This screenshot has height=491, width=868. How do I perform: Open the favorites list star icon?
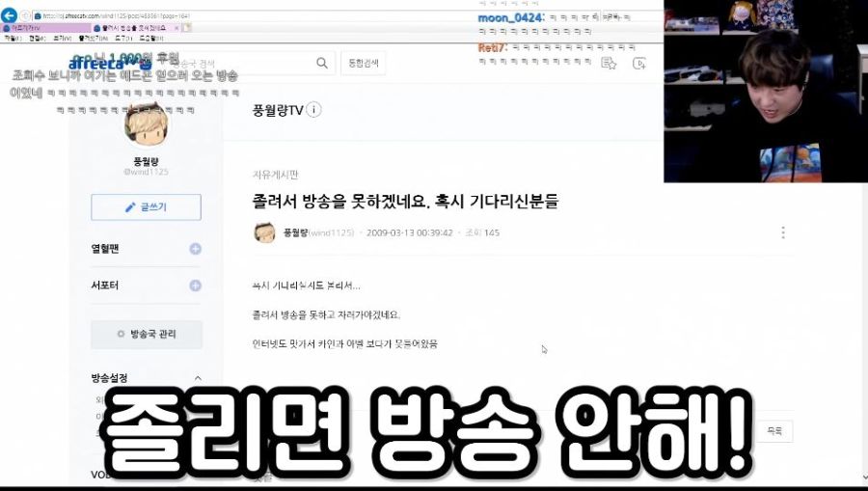(x=609, y=64)
